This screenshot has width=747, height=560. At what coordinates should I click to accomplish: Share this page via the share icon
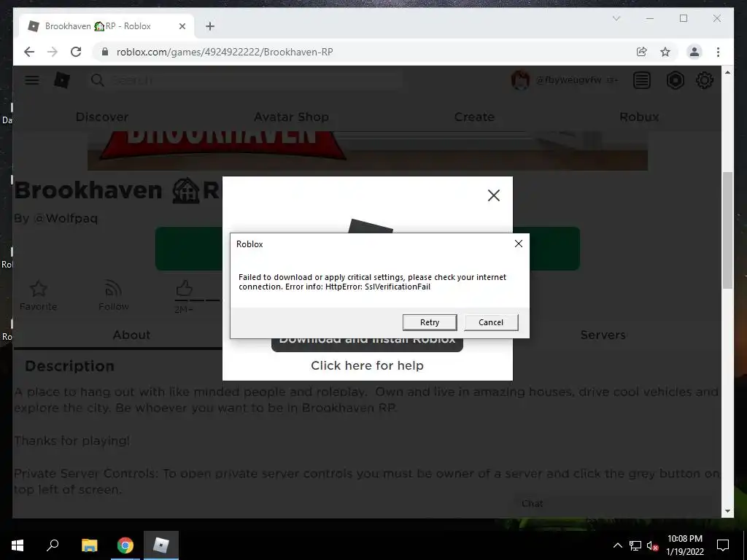point(642,52)
